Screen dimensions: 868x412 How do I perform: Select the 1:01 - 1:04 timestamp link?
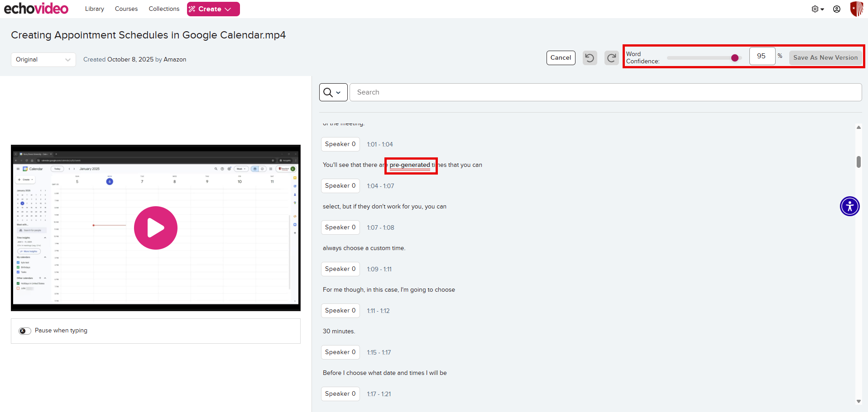coord(380,144)
